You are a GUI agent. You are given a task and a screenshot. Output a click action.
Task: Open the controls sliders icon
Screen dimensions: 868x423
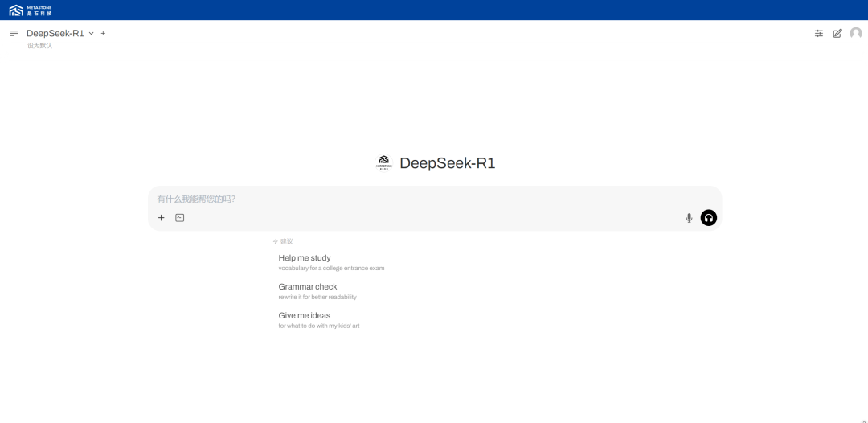(x=819, y=33)
